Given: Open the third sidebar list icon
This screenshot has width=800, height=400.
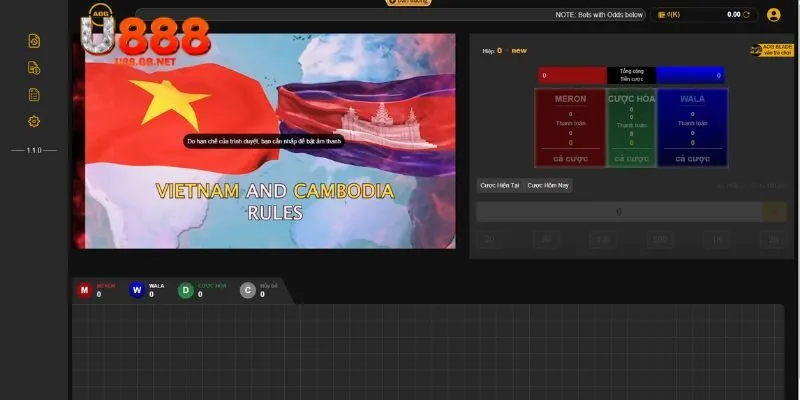Looking at the screenshot, I should point(34,94).
